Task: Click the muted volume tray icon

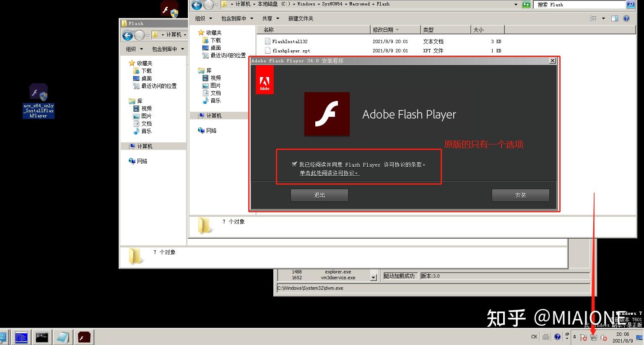Action: pyautogui.click(x=604, y=337)
